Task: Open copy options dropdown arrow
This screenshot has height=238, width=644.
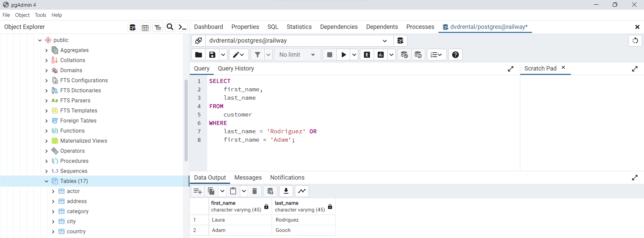Action: pos(222,191)
